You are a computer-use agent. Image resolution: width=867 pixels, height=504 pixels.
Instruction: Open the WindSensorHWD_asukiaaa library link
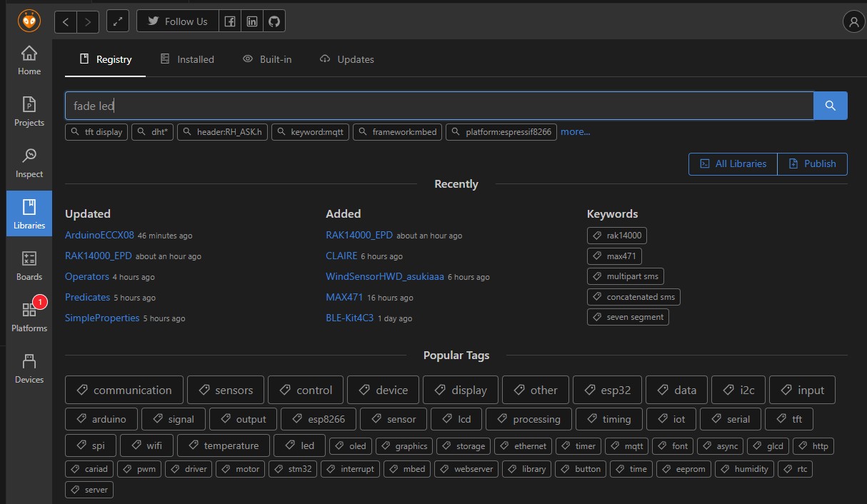(x=385, y=276)
